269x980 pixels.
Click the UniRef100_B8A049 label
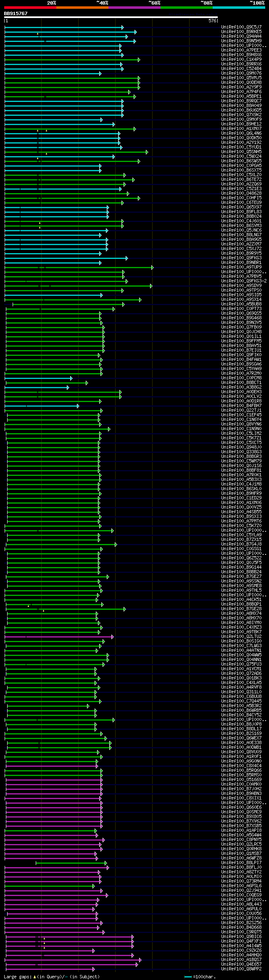[241, 106]
